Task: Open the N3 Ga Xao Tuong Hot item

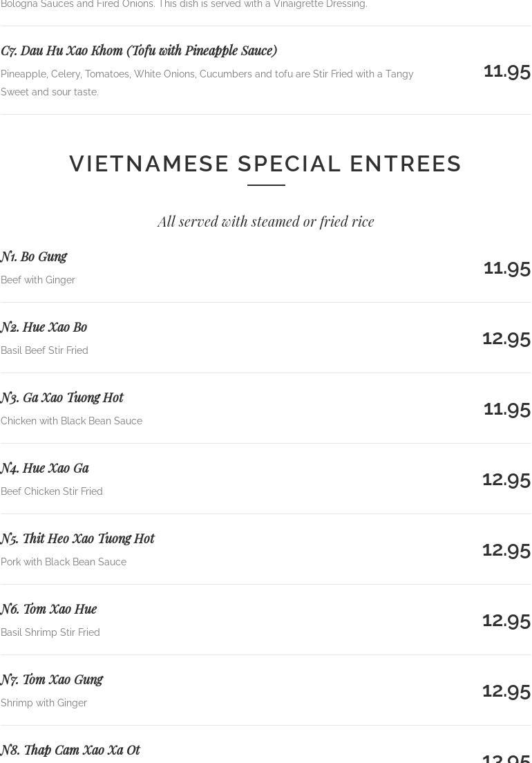Action: (62, 397)
